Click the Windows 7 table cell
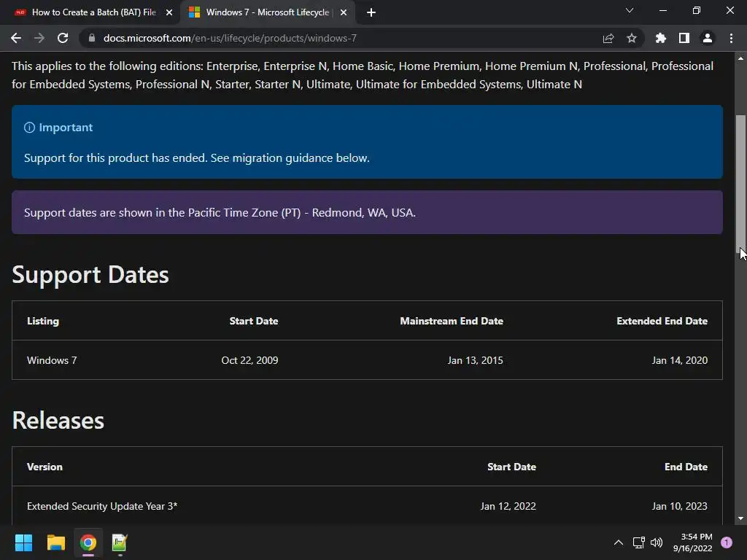The height and width of the screenshot is (560, 747). [52, 360]
